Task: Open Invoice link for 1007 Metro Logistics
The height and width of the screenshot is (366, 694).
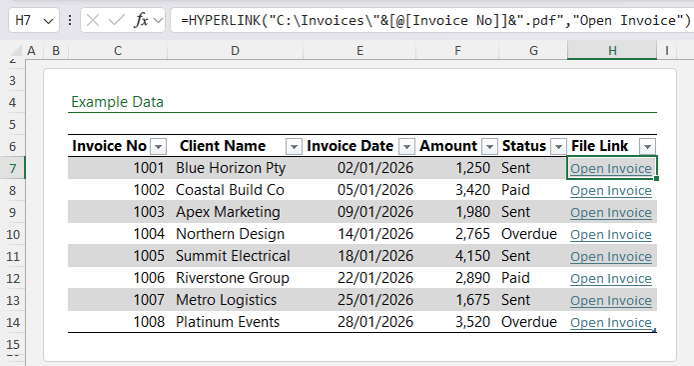Action: coord(611,301)
